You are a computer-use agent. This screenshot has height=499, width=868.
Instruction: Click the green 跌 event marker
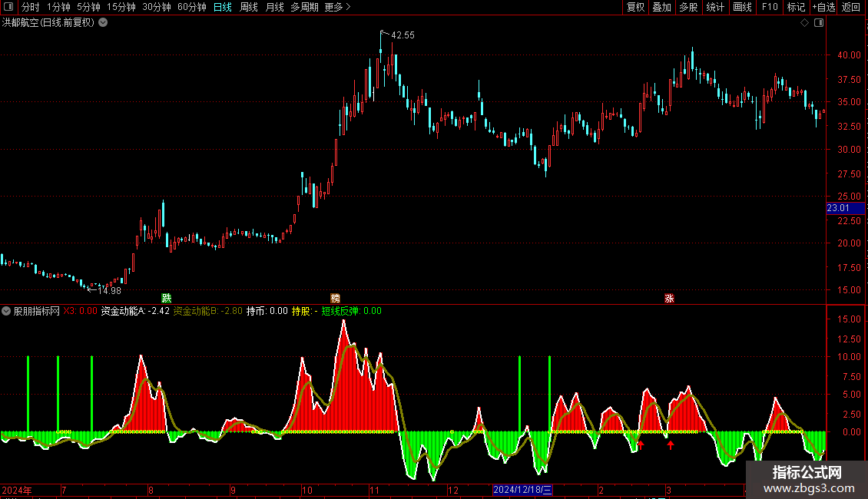click(167, 298)
